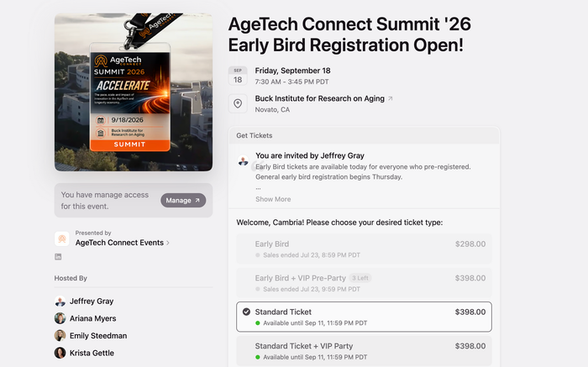This screenshot has height=367, width=588.
Task: Click the location pin icon
Action: click(238, 103)
